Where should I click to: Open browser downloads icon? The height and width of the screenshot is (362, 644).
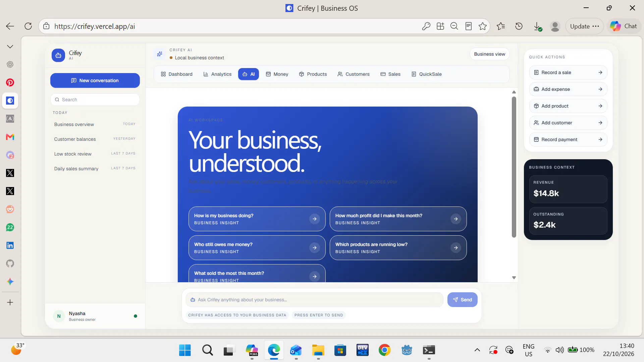point(537,26)
